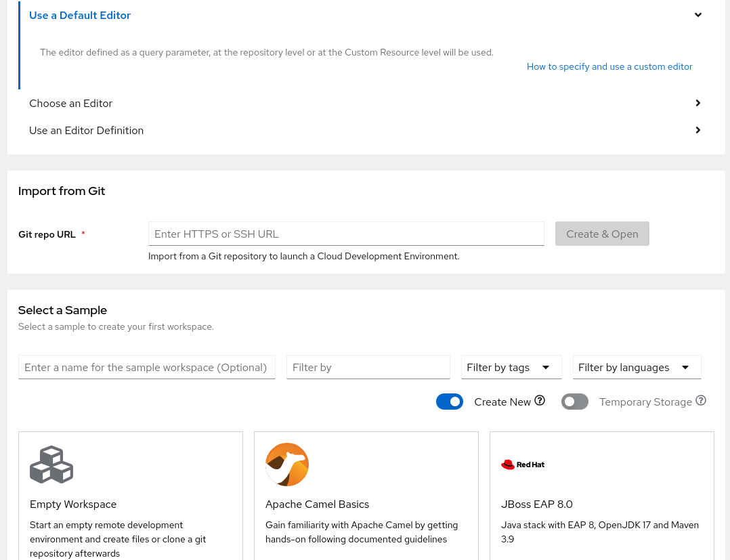Click the Red Hat logo icon
The width and height of the screenshot is (730, 560).
click(x=523, y=465)
